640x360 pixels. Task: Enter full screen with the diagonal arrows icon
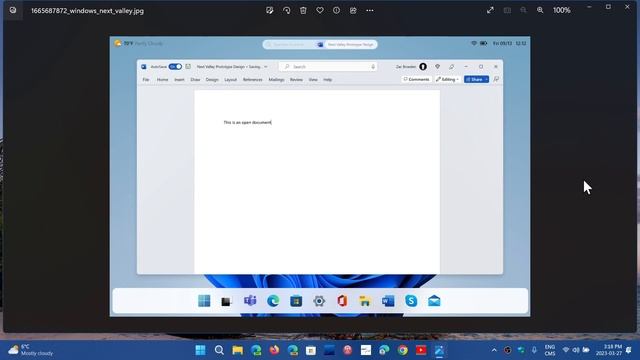click(490, 11)
